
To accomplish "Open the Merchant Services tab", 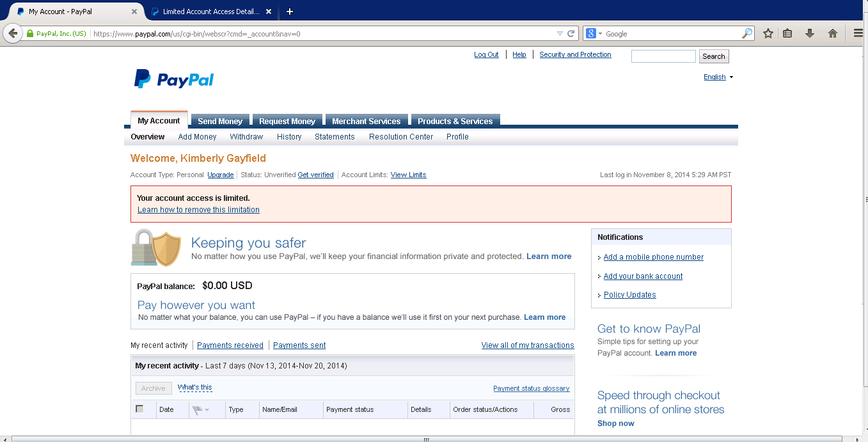I will click(x=366, y=121).
